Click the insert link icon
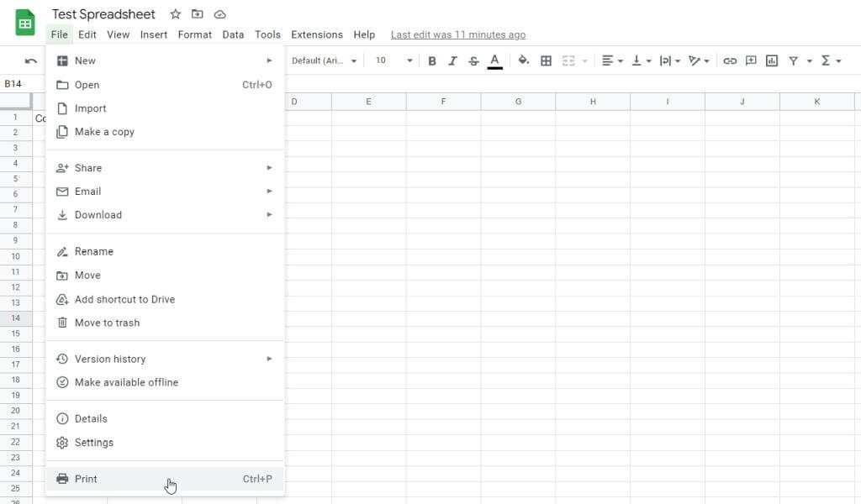This screenshot has height=504, width=861. point(730,60)
